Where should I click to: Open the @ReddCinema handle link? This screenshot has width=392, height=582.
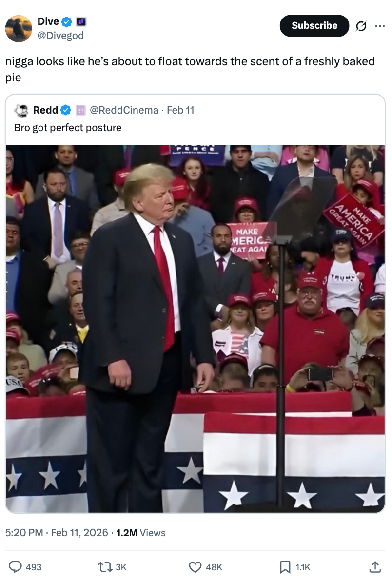coord(124,110)
